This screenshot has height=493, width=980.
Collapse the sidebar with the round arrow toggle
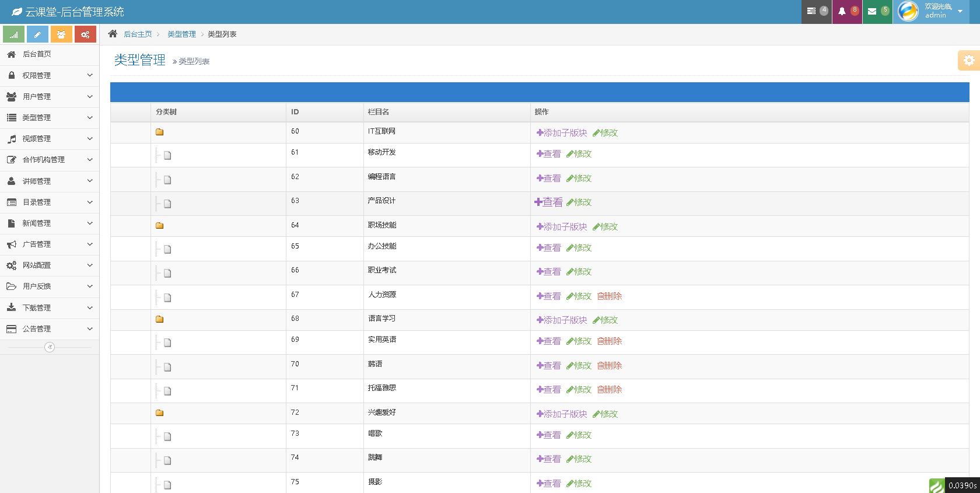(x=50, y=347)
